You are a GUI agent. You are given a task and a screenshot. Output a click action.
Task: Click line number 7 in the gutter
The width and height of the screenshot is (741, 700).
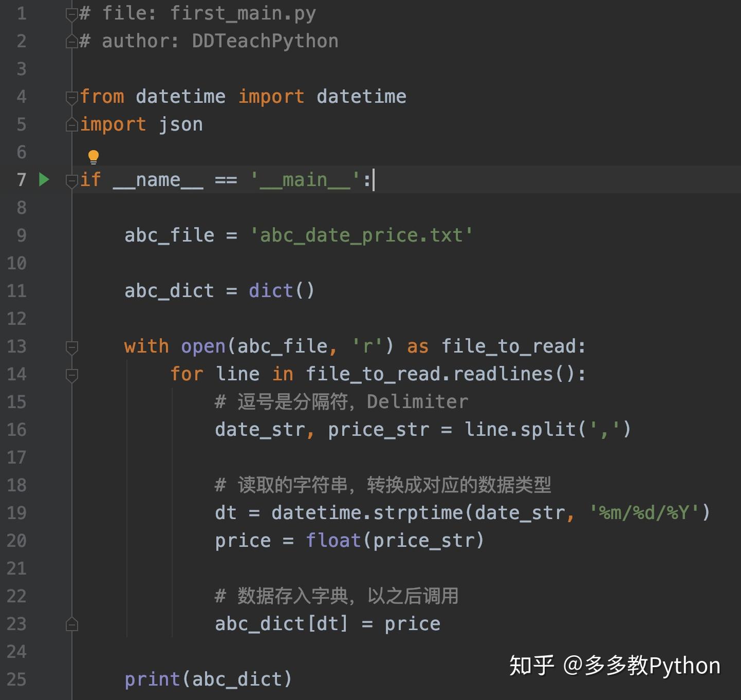click(x=21, y=179)
